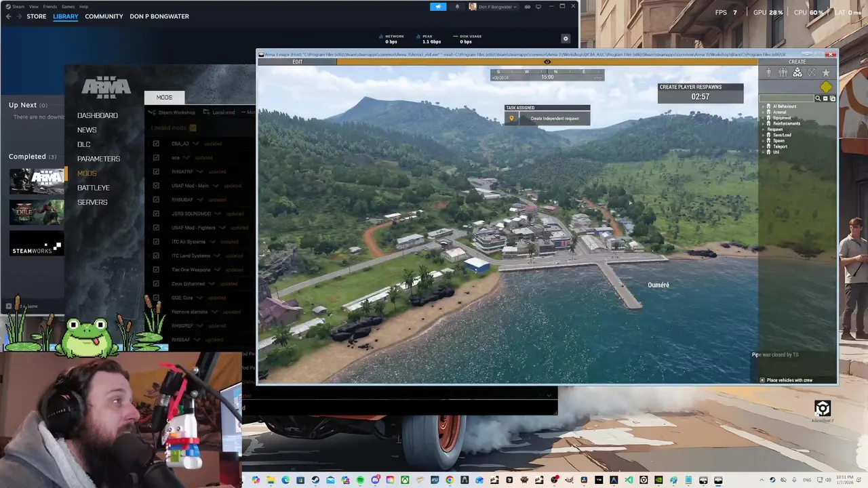Expand all tree entries in Create panel
This screenshot has width=868, height=488.
[833, 98]
